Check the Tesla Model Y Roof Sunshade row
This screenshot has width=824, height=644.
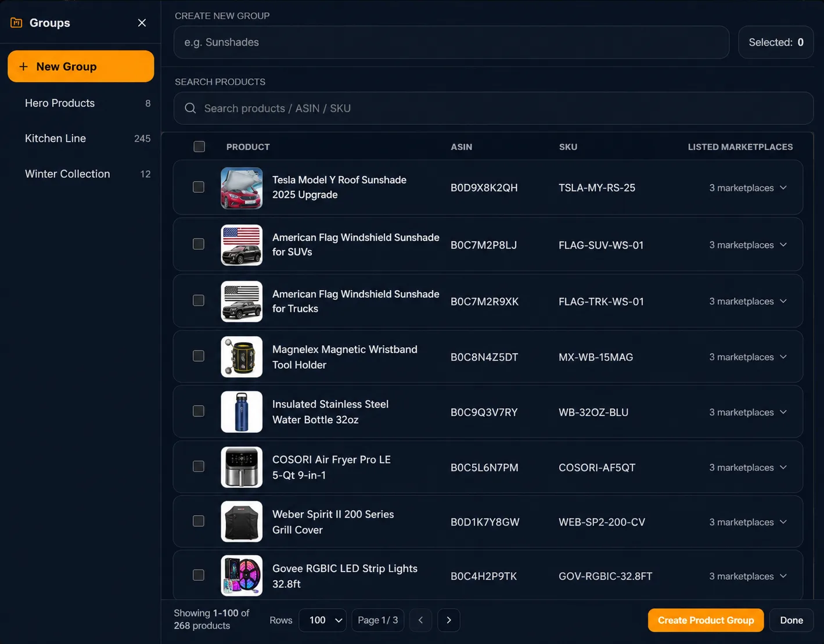[x=199, y=187]
